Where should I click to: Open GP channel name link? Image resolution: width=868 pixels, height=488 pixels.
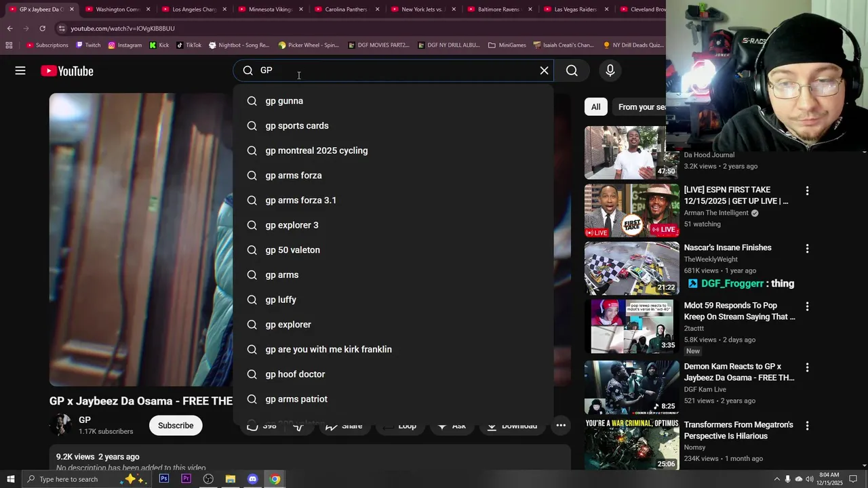pyautogui.click(x=85, y=420)
